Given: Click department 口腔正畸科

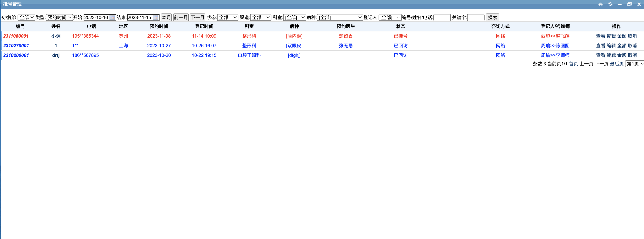Looking at the screenshot, I should pos(249,55).
